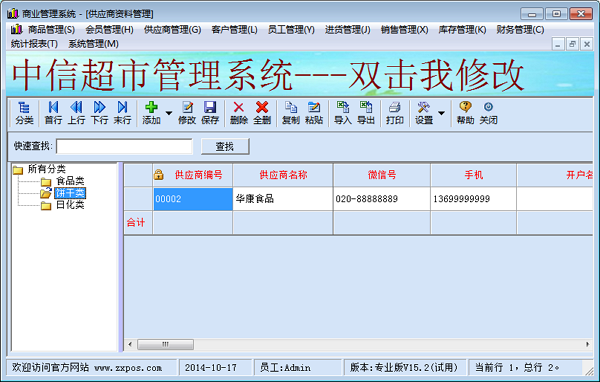
Task: Open 设置 settings tool
Action: click(424, 113)
